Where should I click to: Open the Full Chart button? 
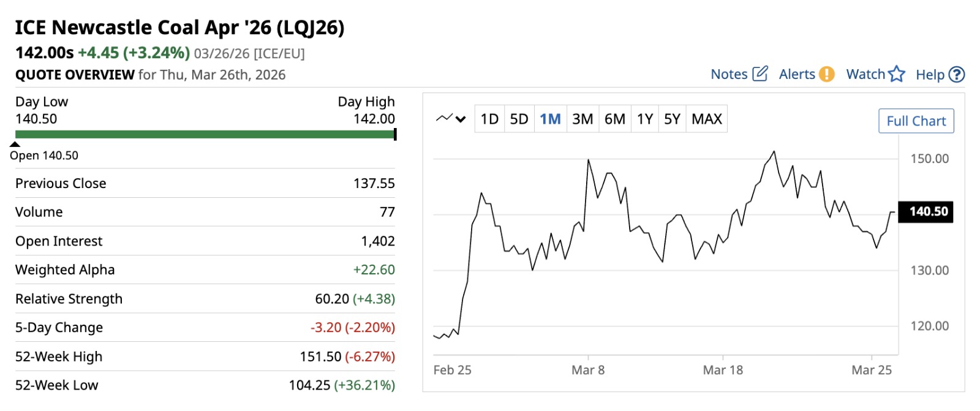tap(916, 121)
